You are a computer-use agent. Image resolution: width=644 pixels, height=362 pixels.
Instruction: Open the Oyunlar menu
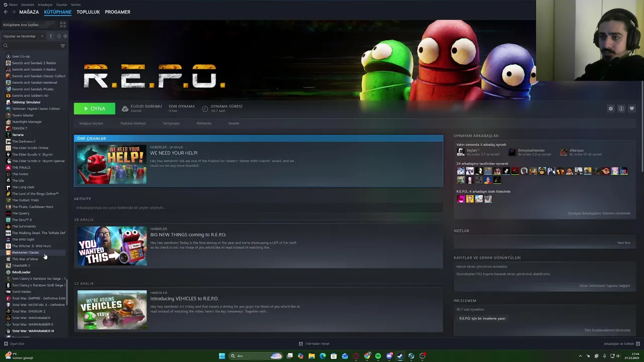61,5
